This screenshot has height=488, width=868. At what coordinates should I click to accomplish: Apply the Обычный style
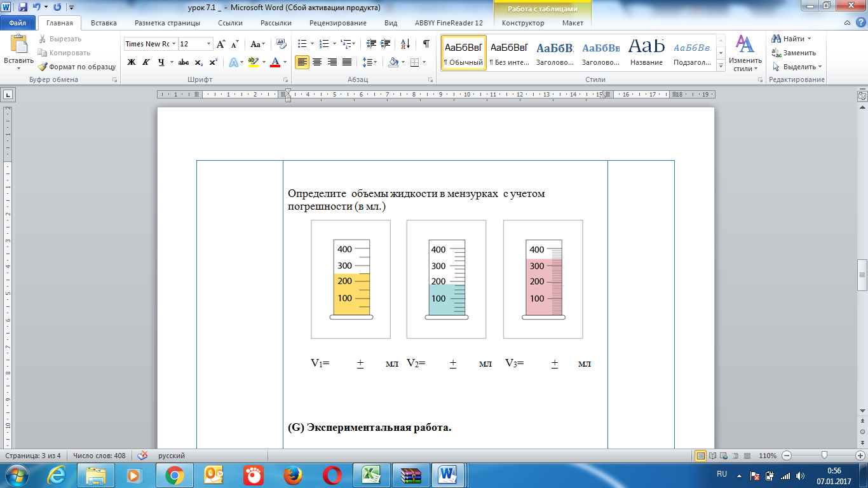463,53
